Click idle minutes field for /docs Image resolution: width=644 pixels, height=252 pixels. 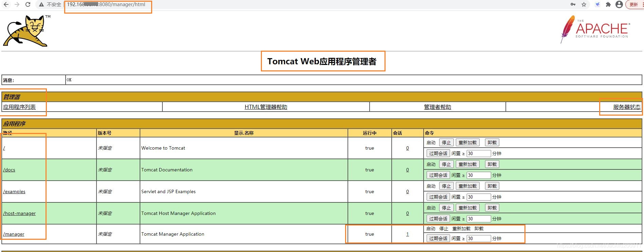[x=479, y=175]
